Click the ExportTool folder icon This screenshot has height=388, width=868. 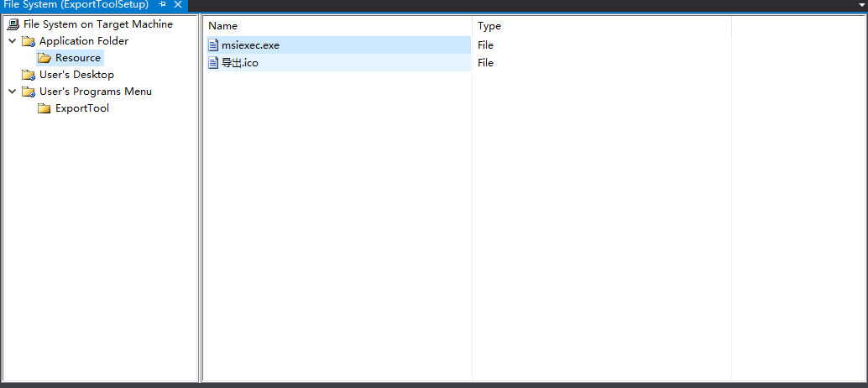[44, 108]
